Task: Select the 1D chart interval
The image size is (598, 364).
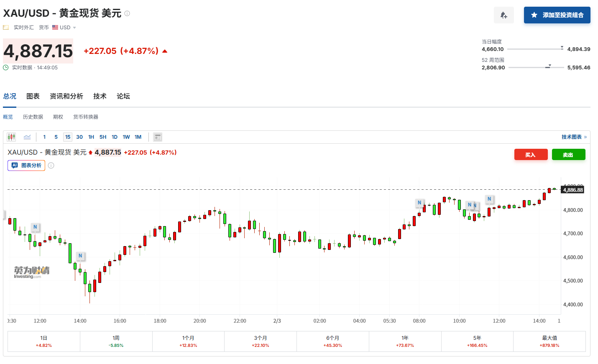Action: click(x=115, y=137)
